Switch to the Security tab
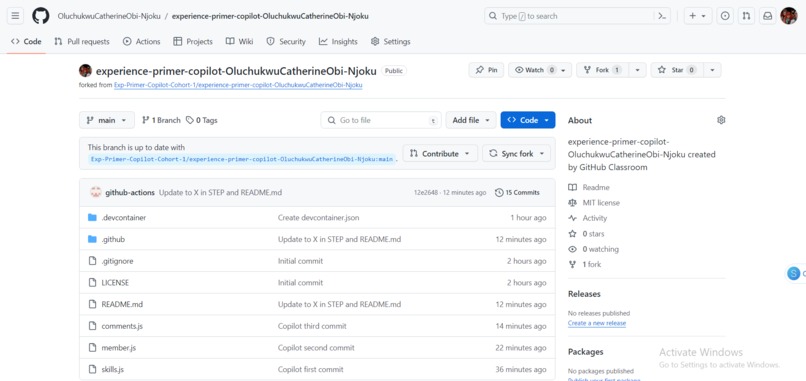The width and height of the screenshot is (806, 381). click(x=286, y=42)
